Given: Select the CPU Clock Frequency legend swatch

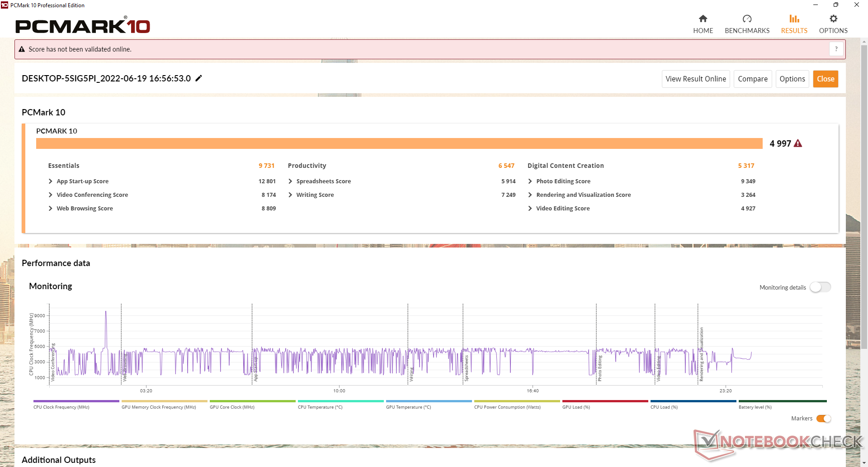Looking at the screenshot, I should (76, 401).
